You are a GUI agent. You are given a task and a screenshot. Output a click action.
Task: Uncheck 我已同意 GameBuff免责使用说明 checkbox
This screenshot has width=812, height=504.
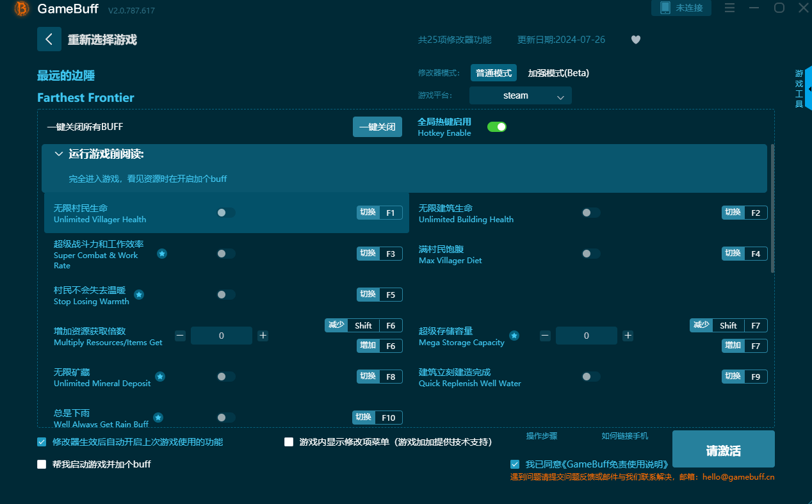(515, 464)
